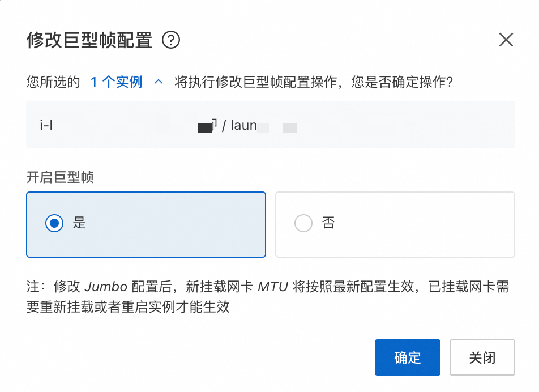
Task: Close the dialog with the X icon
Action: coord(506,40)
